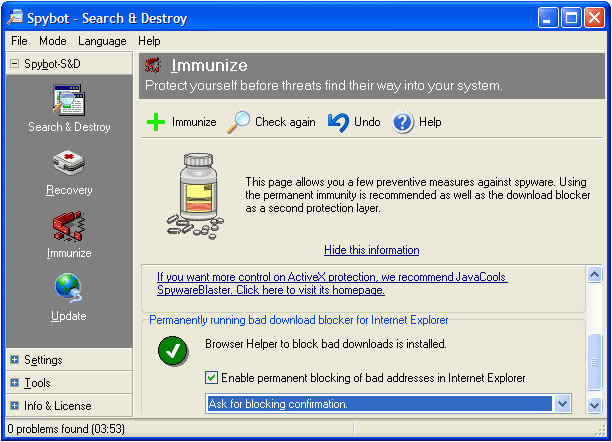Open the Mode menu

click(x=53, y=41)
